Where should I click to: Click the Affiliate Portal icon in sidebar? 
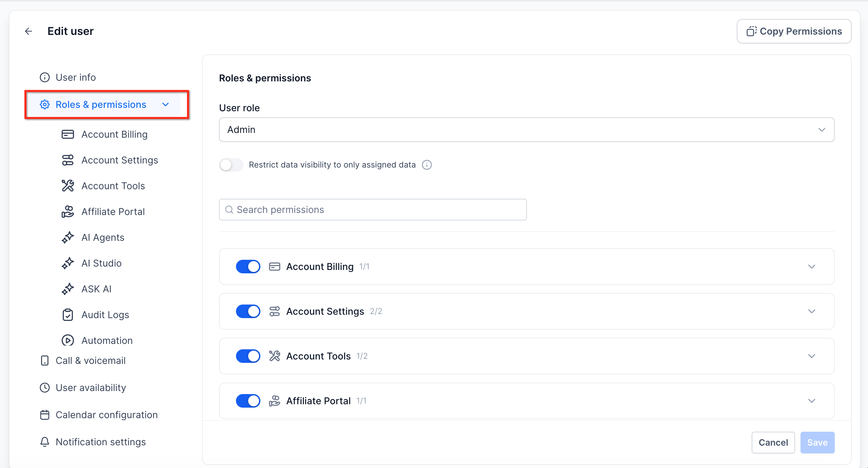pyautogui.click(x=68, y=212)
